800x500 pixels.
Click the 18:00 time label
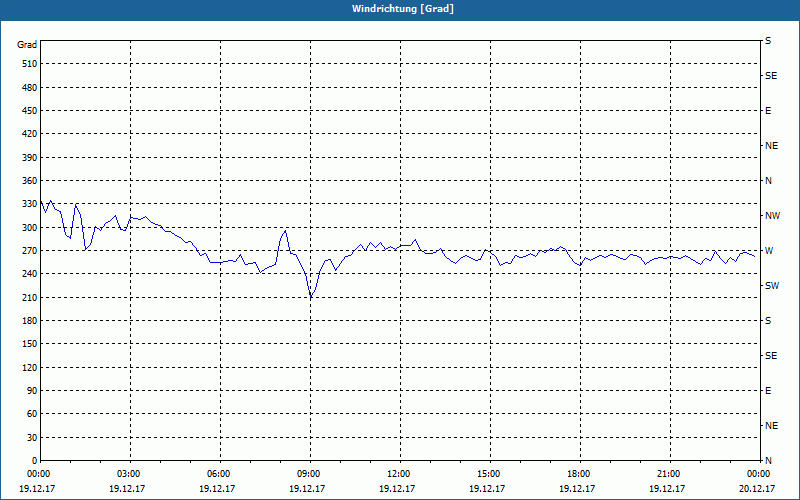[x=581, y=474]
